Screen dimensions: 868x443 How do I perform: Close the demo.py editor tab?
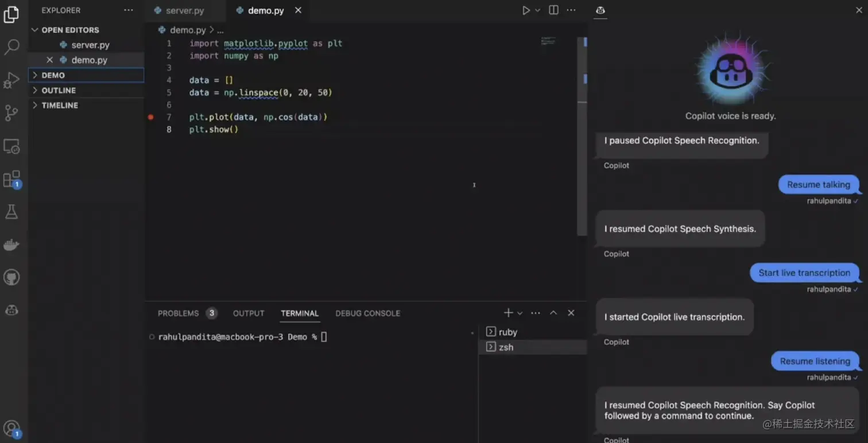(298, 10)
